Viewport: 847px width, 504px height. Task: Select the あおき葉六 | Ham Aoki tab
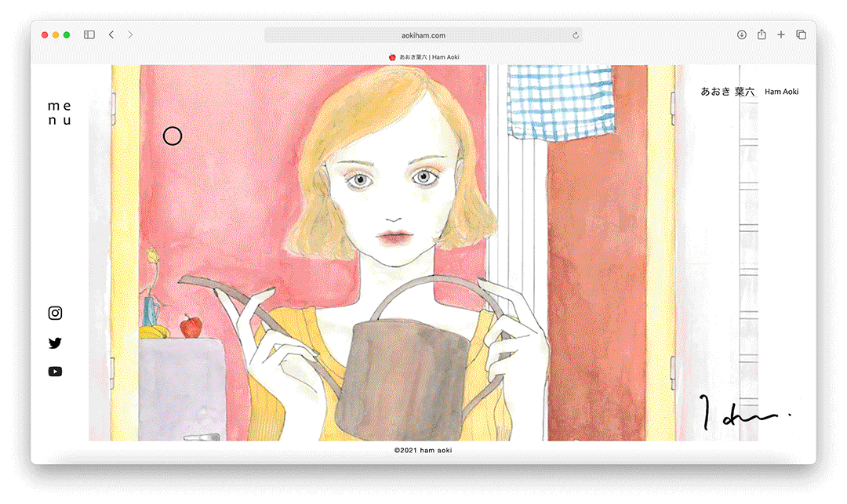423,57
